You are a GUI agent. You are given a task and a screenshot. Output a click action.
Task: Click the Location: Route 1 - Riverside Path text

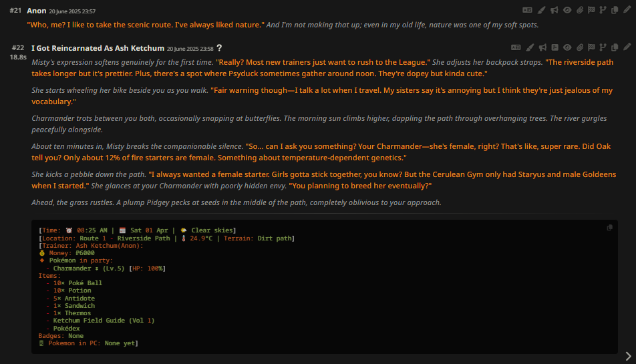(106, 238)
